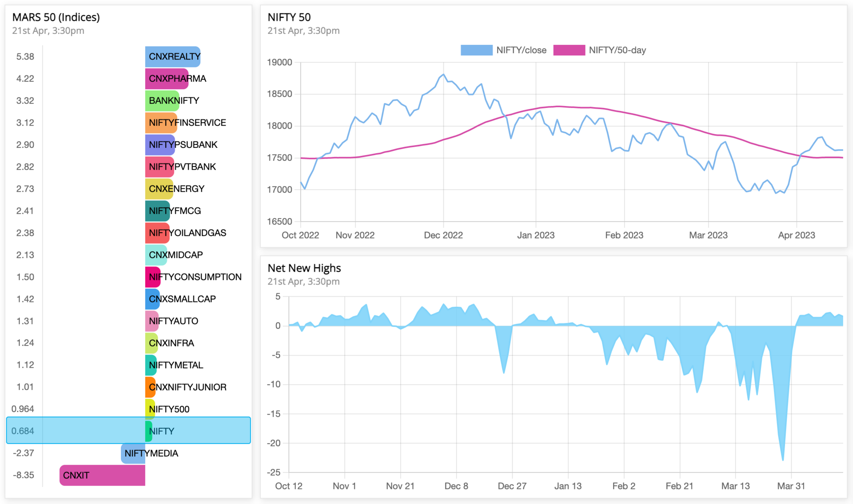Screen dimensions: 853x504
Task: Click the Dec 2022 axis label
Action: (443, 235)
